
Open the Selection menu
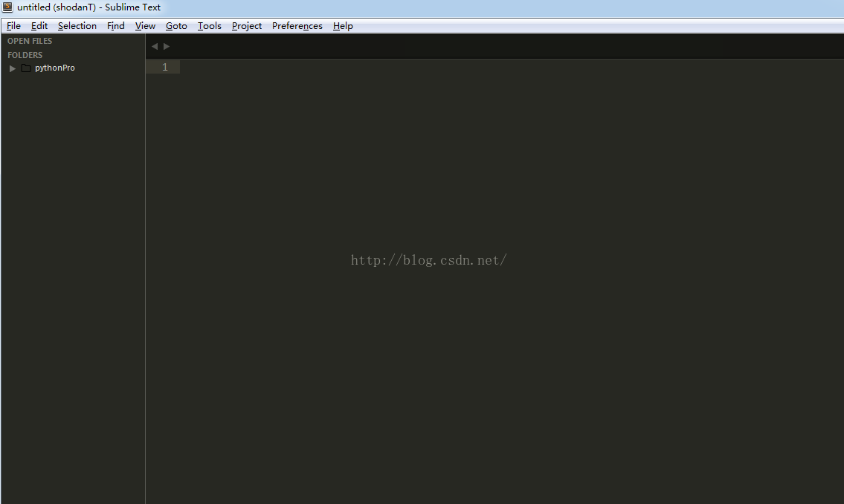coord(77,26)
